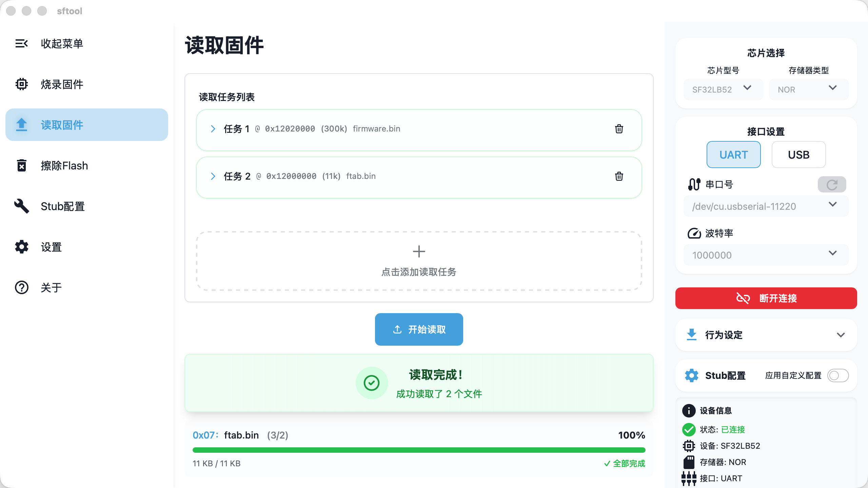Click the collapse menu icon
Viewport: 868px width, 488px height.
point(21,43)
